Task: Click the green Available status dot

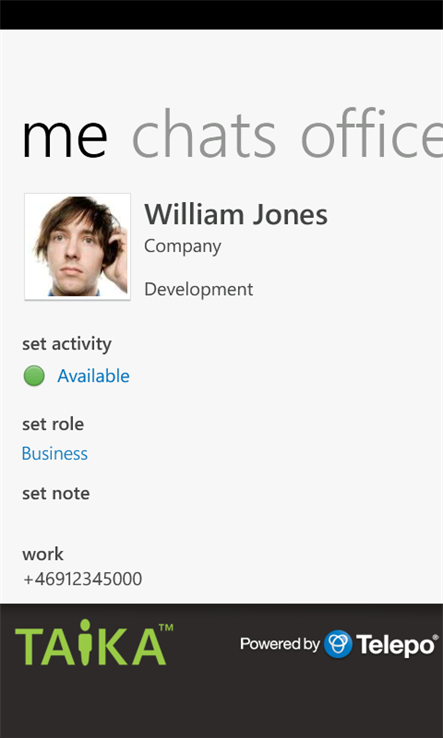Action: [x=34, y=376]
